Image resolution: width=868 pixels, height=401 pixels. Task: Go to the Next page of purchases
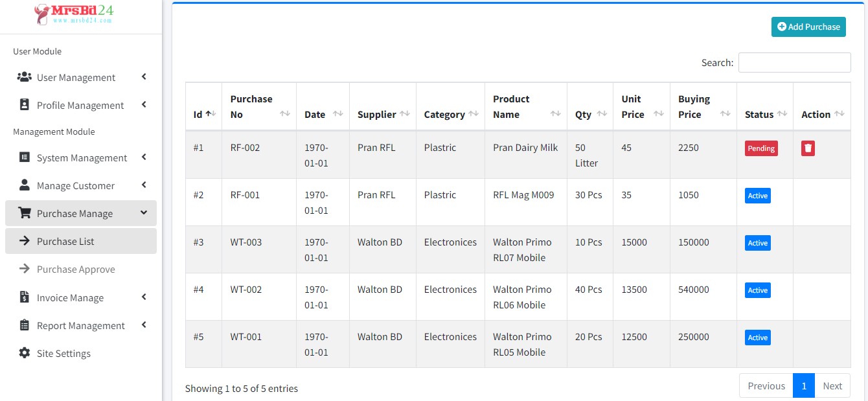point(832,385)
